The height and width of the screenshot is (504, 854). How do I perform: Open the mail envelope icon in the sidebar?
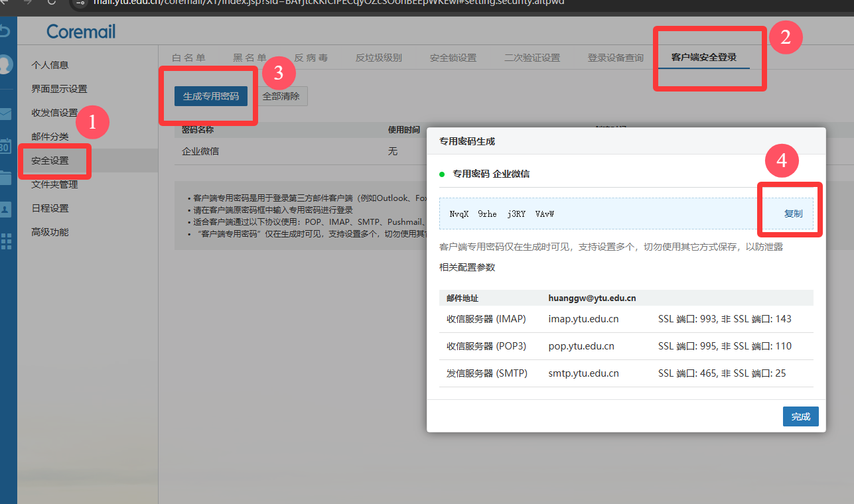point(5,113)
